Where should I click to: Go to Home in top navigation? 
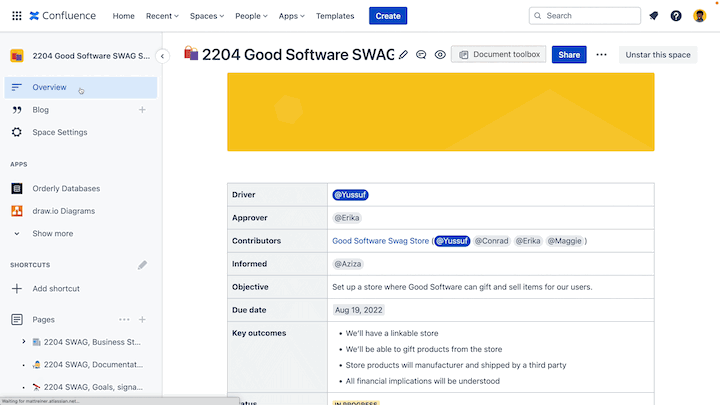coord(124,16)
